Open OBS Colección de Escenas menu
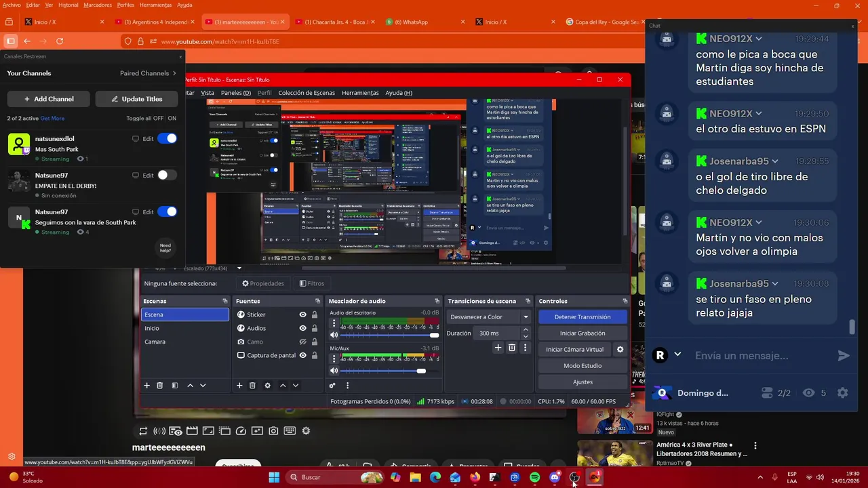 click(x=307, y=93)
